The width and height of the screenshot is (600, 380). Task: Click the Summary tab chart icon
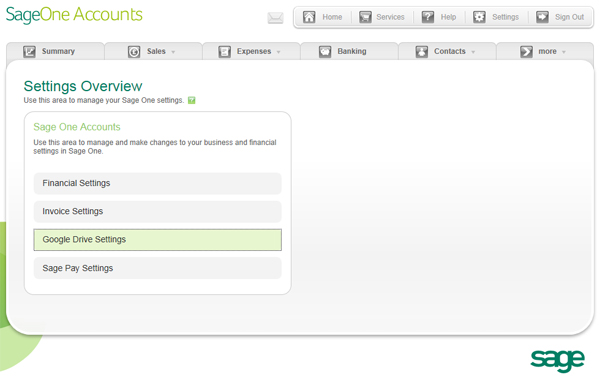29,51
